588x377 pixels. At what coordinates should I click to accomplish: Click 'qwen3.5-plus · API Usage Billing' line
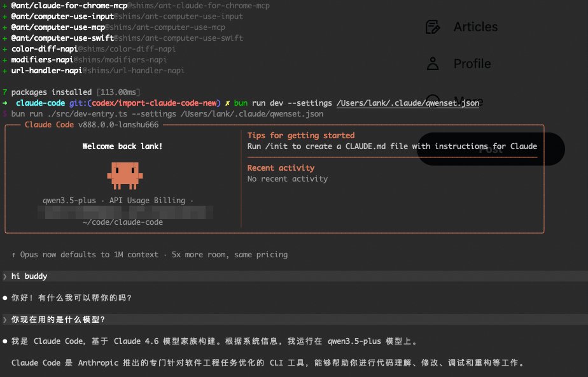[118, 201]
